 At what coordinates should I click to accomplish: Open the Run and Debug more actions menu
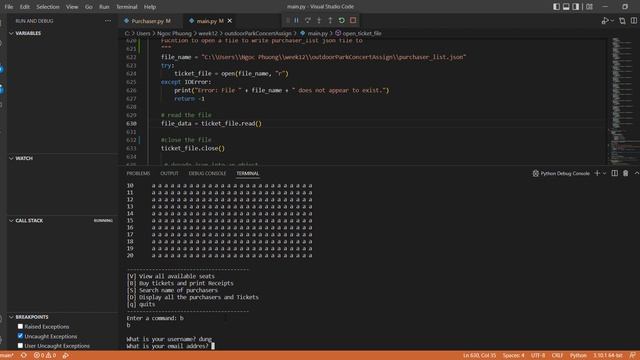[x=108, y=21]
